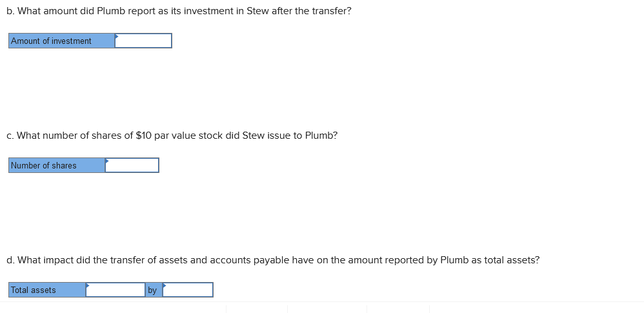
Task: Click blue triangle marker on shares field
Action: pyautogui.click(x=107, y=161)
